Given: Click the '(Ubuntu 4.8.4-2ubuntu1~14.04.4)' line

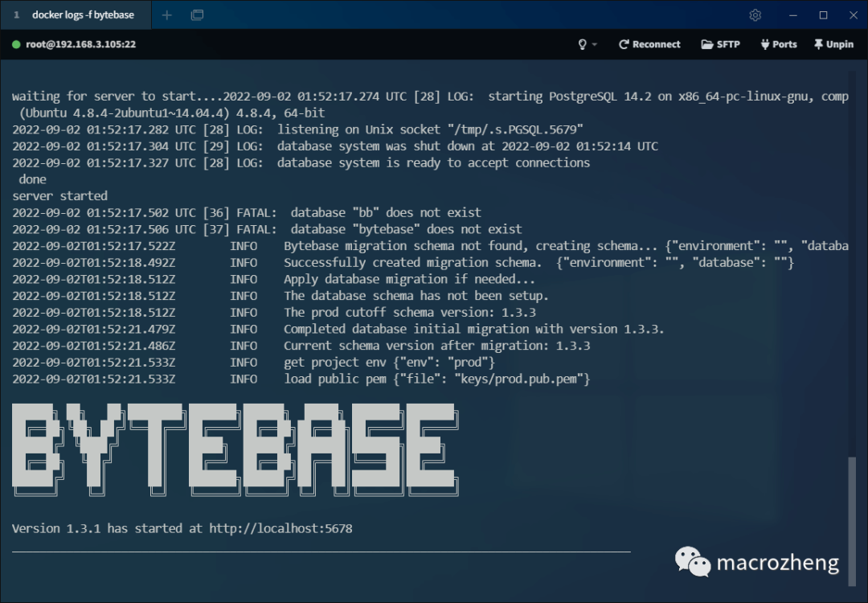Looking at the screenshot, I should (x=172, y=113).
